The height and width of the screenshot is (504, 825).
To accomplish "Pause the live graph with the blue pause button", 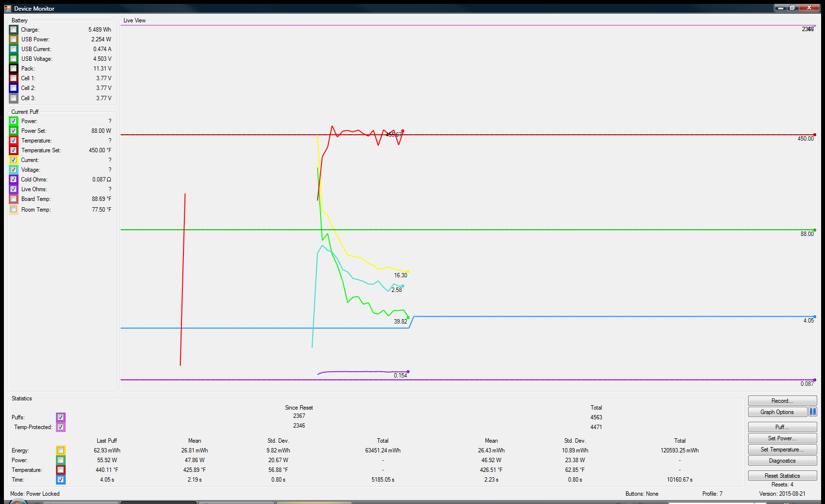I will pyautogui.click(x=812, y=412).
